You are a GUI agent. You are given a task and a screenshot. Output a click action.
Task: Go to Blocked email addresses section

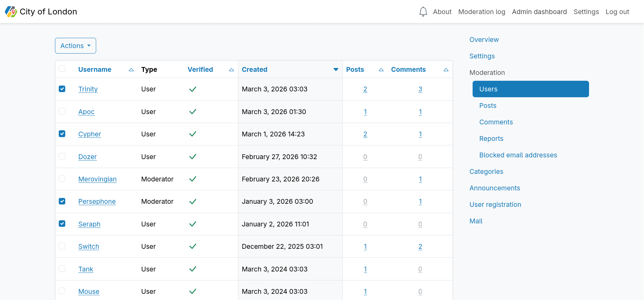(518, 155)
